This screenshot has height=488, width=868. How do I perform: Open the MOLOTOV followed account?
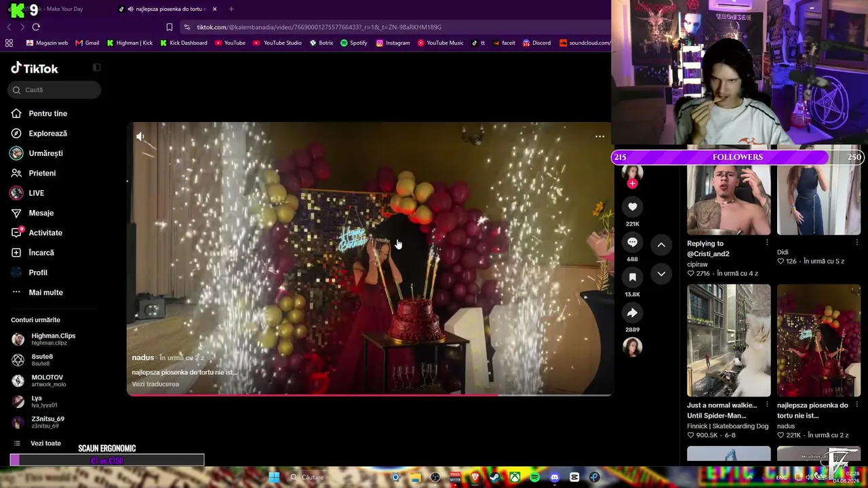(x=39, y=381)
